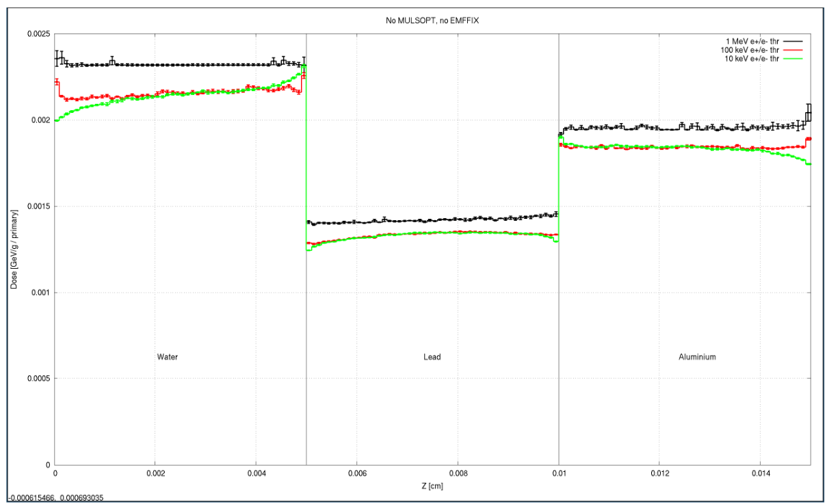Click the 'Water' region label
Screen dimensions: 827x504
pyautogui.click(x=168, y=357)
